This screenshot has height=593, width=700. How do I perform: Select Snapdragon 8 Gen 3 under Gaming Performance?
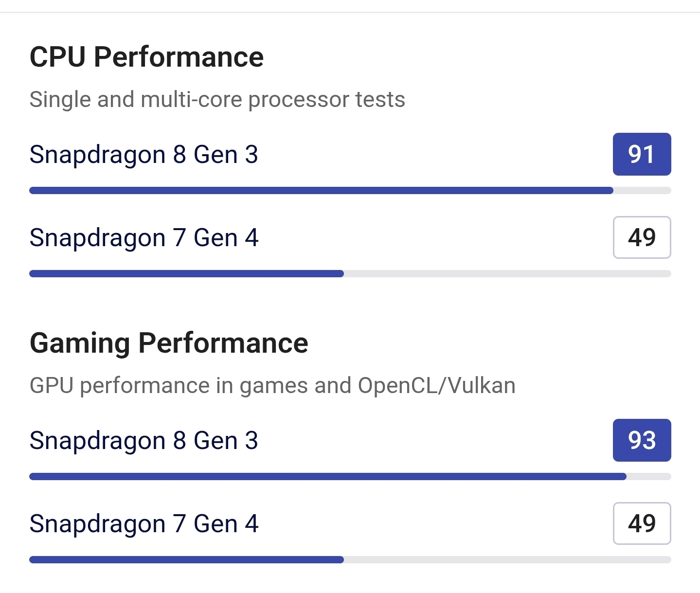coord(144,441)
